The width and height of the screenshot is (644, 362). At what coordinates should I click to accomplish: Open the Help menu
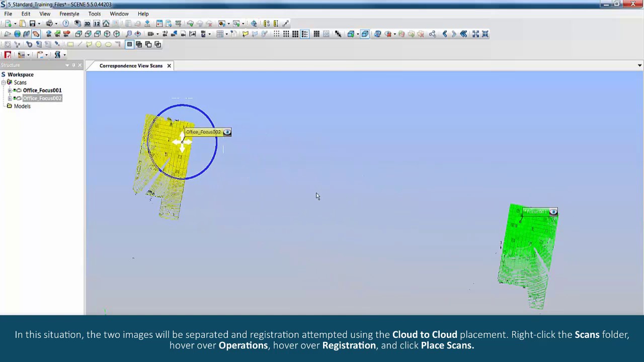point(143,14)
